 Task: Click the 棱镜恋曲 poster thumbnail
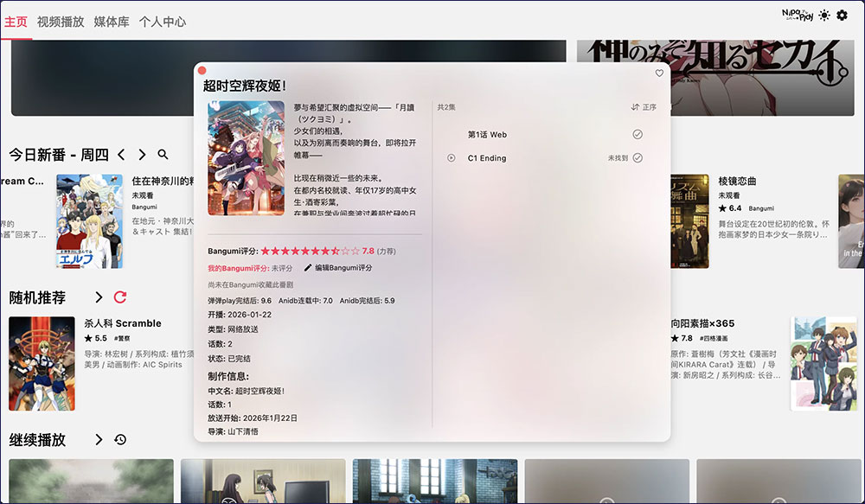pyautogui.click(x=689, y=221)
